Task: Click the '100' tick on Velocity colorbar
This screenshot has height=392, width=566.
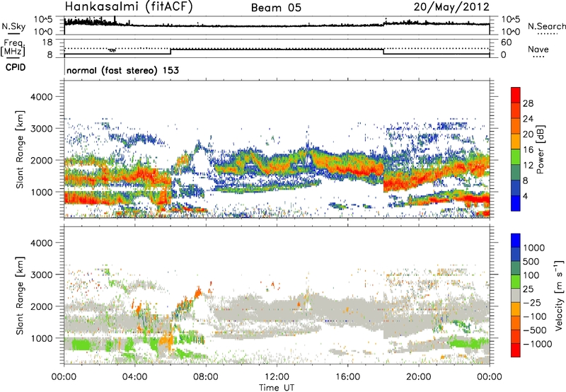Action: tap(531, 275)
